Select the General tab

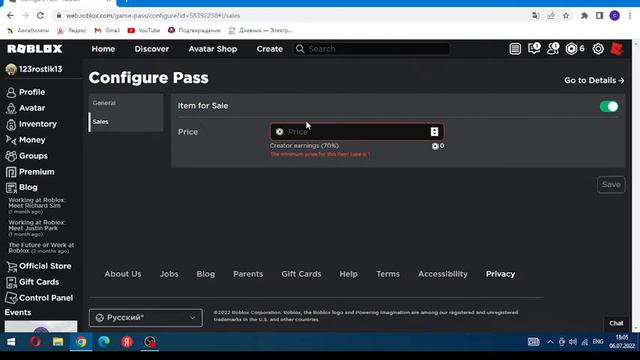(126, 103)
